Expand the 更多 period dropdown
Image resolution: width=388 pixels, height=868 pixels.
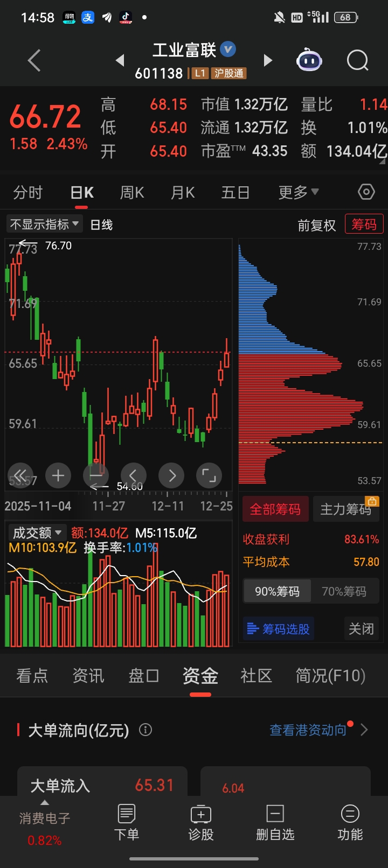click(x=299, y=192)
